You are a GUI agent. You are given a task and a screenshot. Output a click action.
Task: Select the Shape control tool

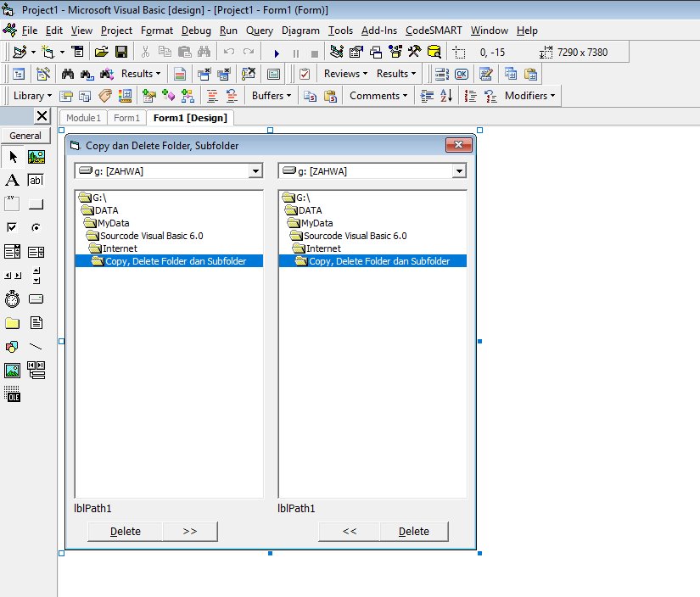13,347
